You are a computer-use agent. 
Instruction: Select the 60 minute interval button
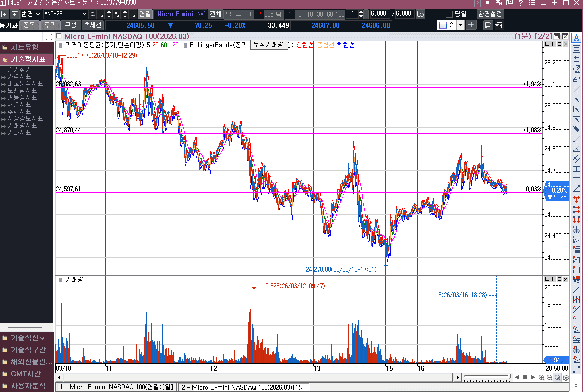330,14
